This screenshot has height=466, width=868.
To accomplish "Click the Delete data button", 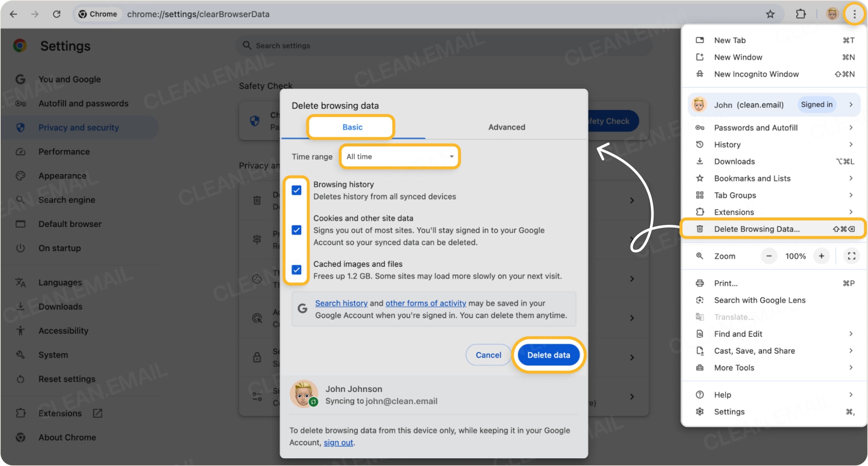I will 549,355.
